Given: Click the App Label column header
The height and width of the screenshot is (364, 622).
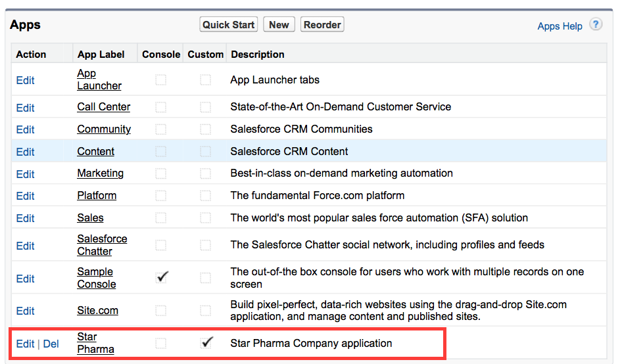Looking at the screenshot, I should (101, 55).
